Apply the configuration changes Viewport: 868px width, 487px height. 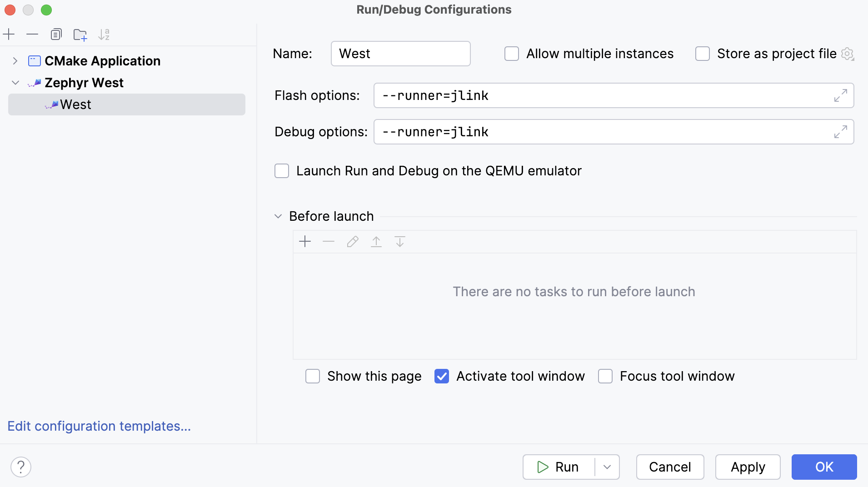[x=747, y=467]
